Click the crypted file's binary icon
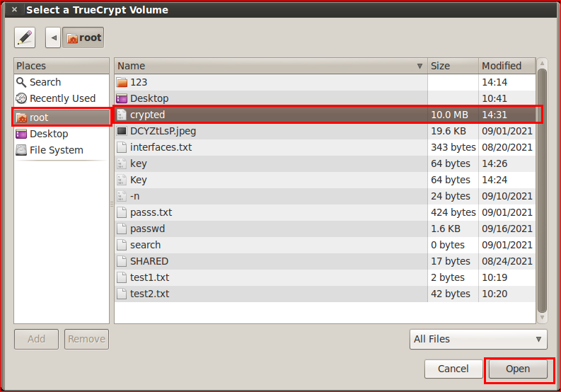This screenshot has width=561, height=392. tap(122, 115)
